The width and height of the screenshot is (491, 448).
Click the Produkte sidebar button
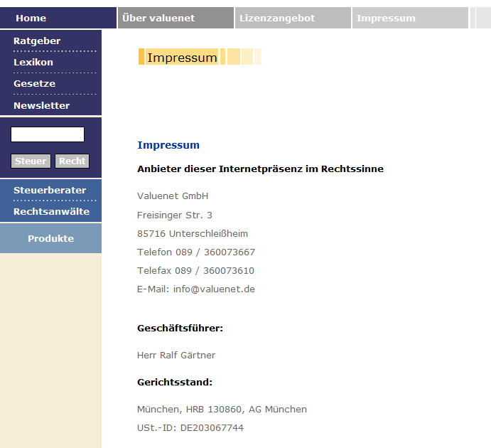[50, 238]
